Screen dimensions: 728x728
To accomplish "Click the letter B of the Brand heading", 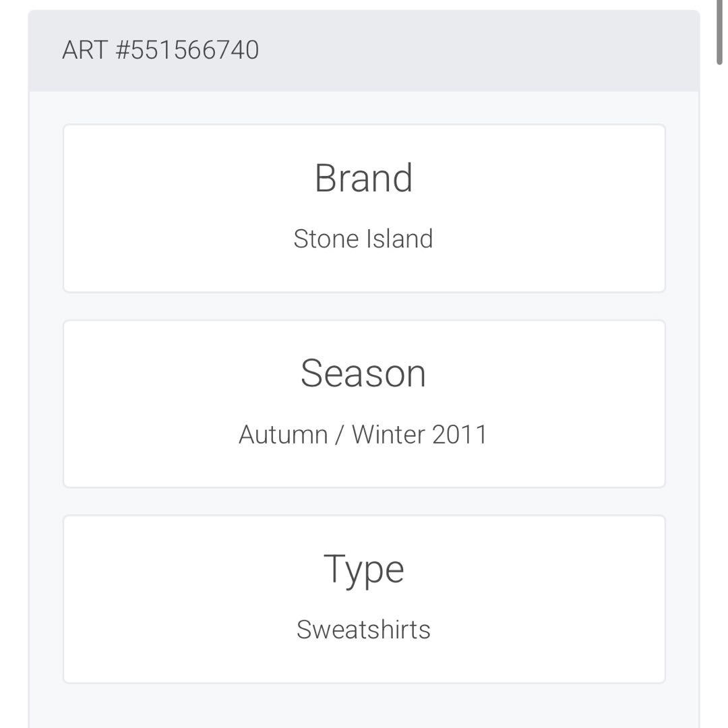I will (326, 178).
